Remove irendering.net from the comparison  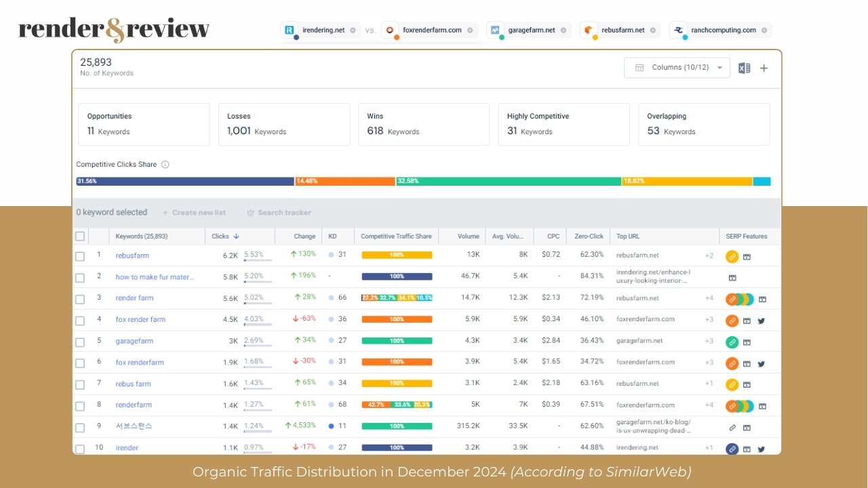tap(353, 30)
